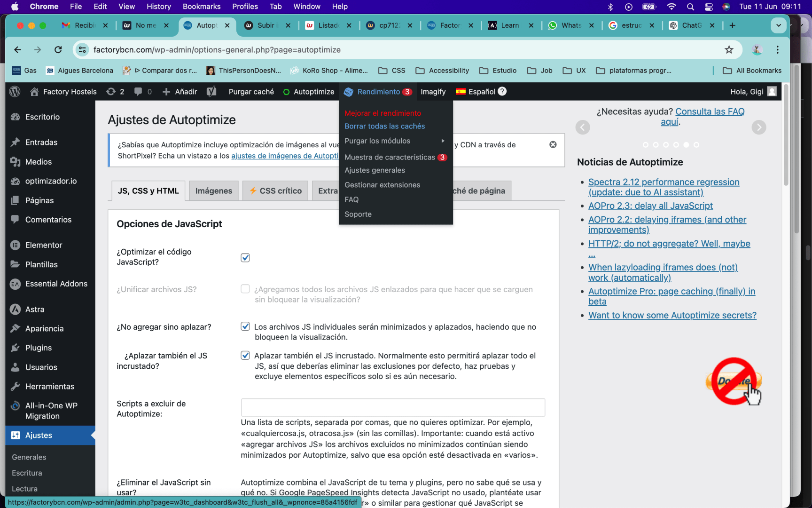Open the Español help question mark icon
Viewport: 812px width, 508px height.
click(502, 91)
